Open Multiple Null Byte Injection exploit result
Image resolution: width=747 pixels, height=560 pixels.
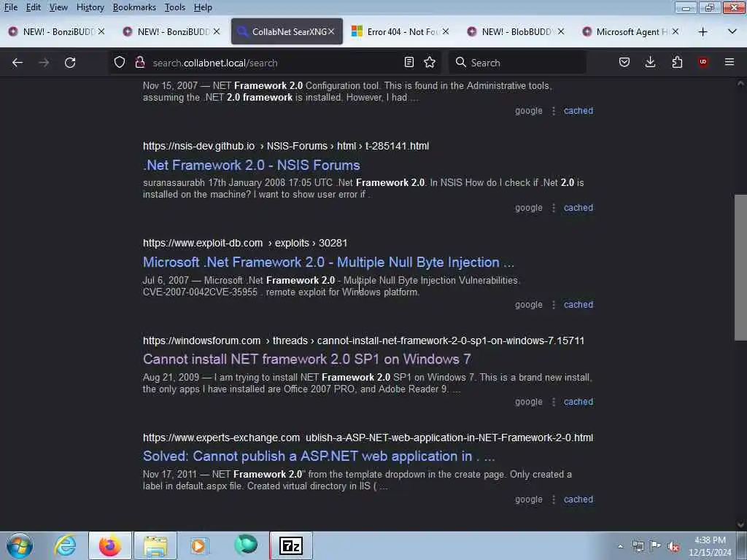[329, 262]
